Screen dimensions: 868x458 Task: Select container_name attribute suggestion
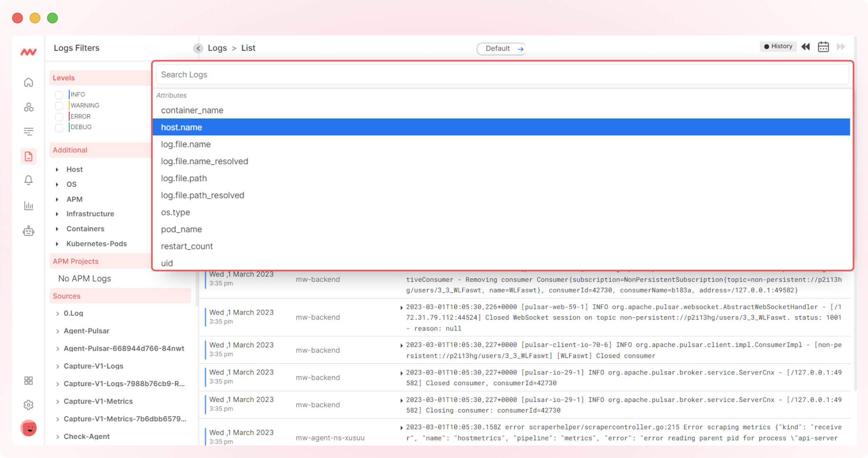pos(501,110)
